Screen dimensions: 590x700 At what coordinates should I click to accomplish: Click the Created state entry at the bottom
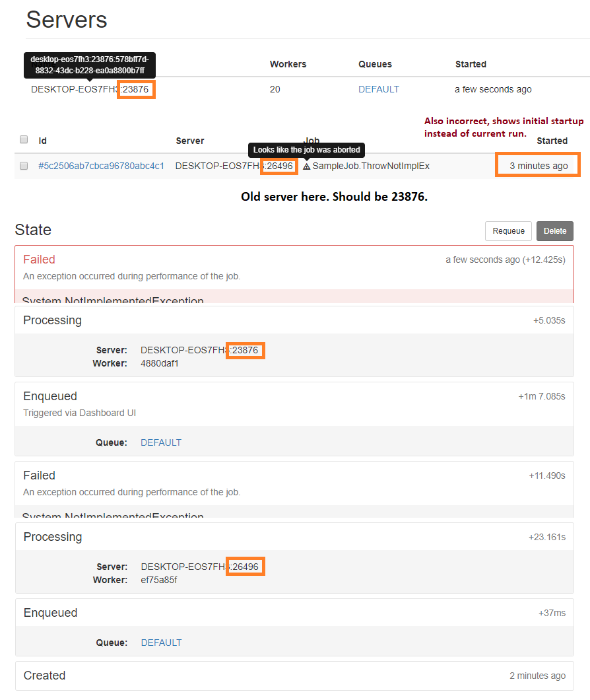coord(44,675)
